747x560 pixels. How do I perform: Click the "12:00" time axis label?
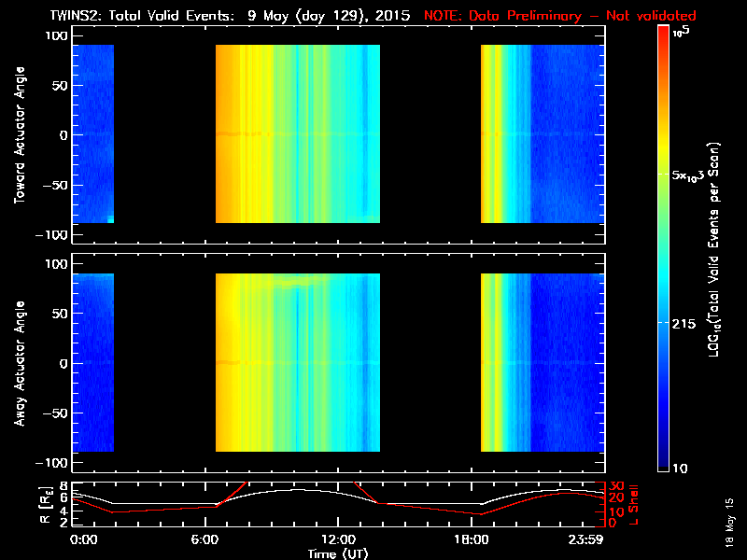pyautogui.click(x=338, y=539)
